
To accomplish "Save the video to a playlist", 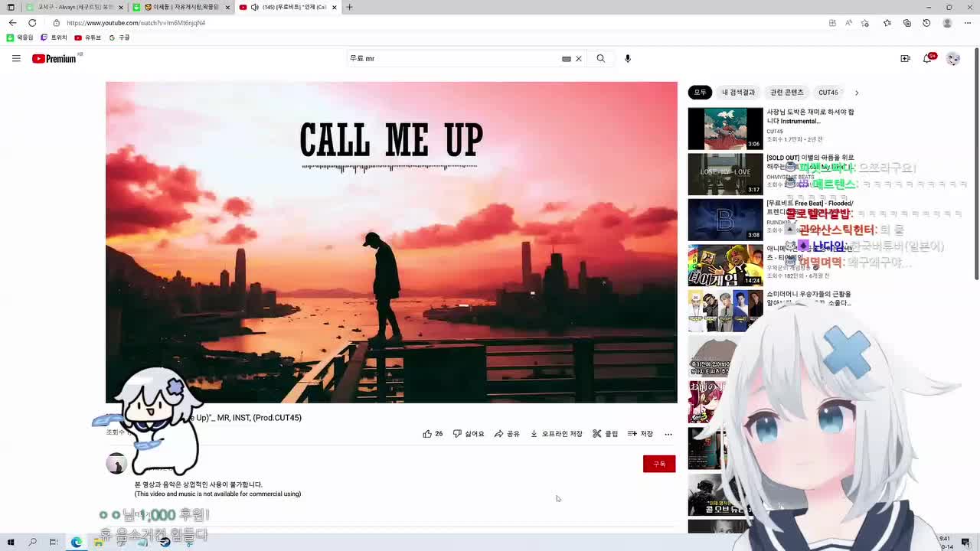I will click(x=641, y=434).
